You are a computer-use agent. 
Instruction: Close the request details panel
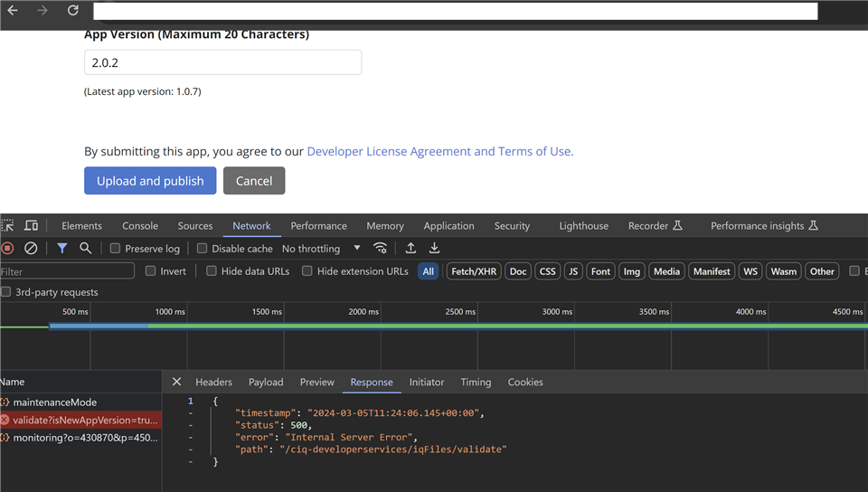[176, 383]
